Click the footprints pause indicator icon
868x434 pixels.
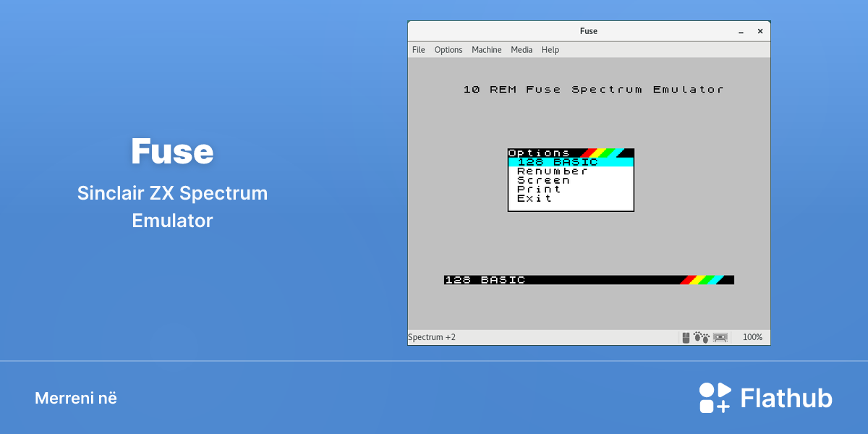tap(702, 337)
